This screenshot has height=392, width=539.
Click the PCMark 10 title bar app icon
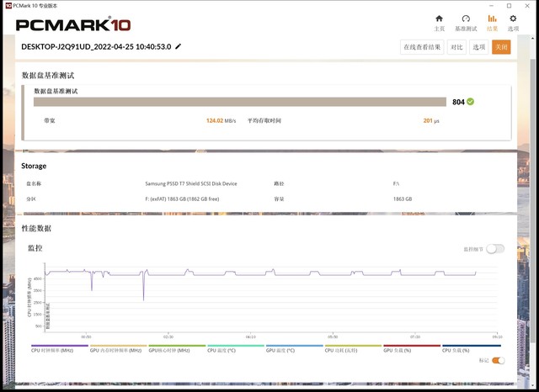[8, 6]
